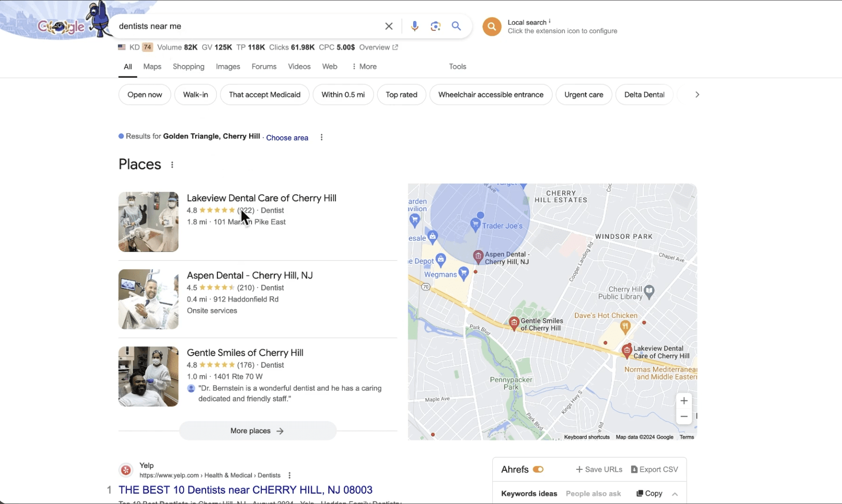Clear the search query with the X icon
This screenshot has height=504, width=842.
389,26
